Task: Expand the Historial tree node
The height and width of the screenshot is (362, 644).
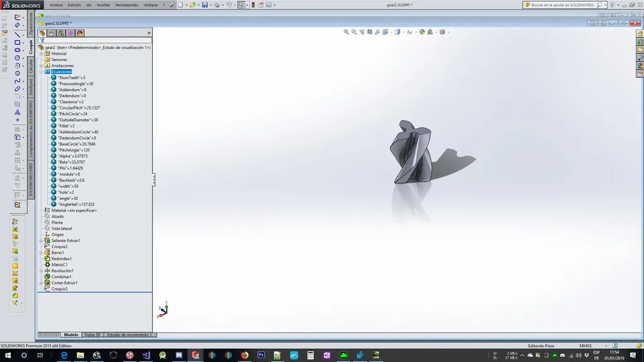Action: click(x=42, y=53)
